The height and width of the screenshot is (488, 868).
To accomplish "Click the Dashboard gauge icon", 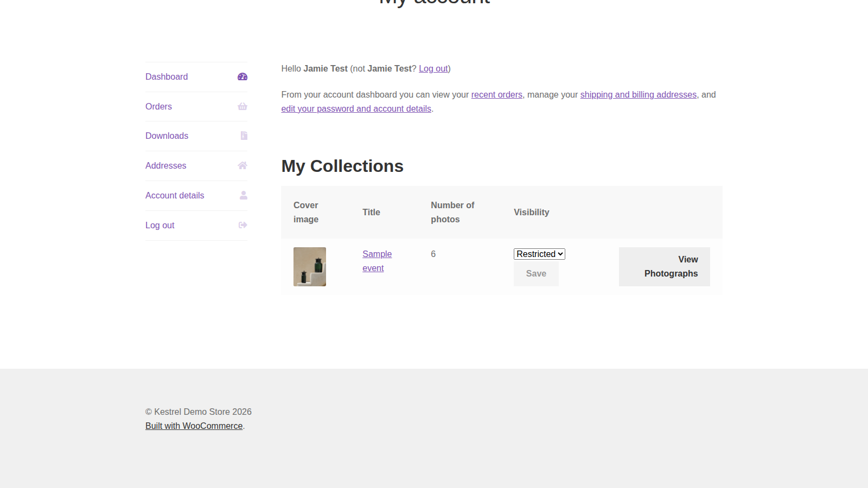I will (242, 77).
